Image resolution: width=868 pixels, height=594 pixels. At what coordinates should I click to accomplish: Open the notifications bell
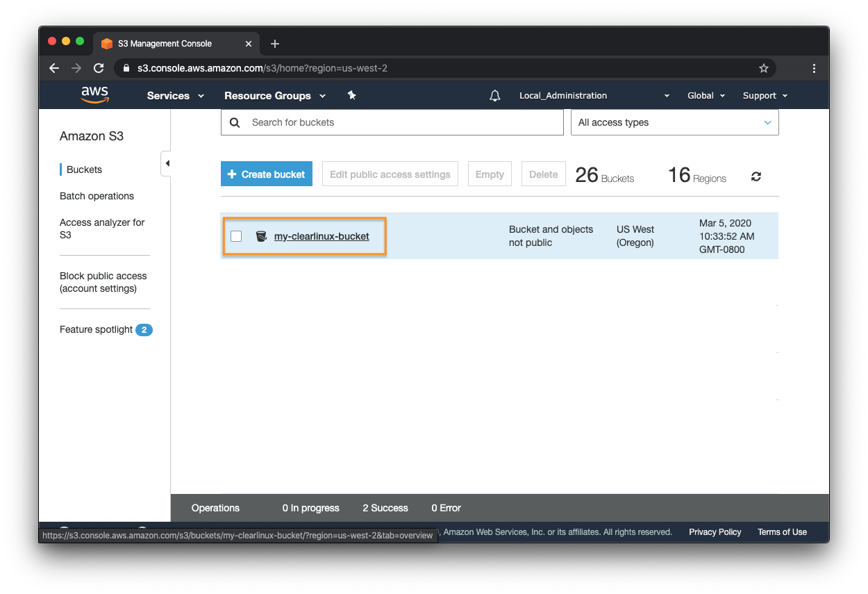click(x=494, y=96)
